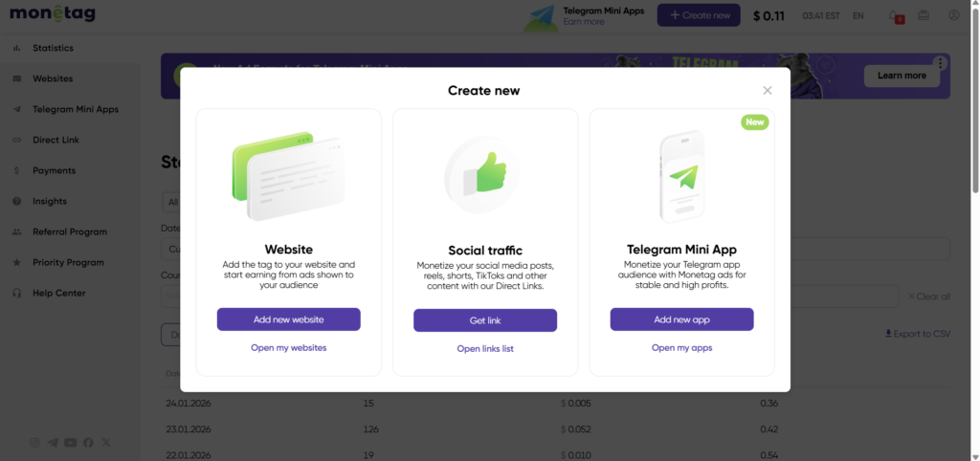This screenshot has width=980, height=461.
Task: Open Payments sidebar item
Action: 55,170
